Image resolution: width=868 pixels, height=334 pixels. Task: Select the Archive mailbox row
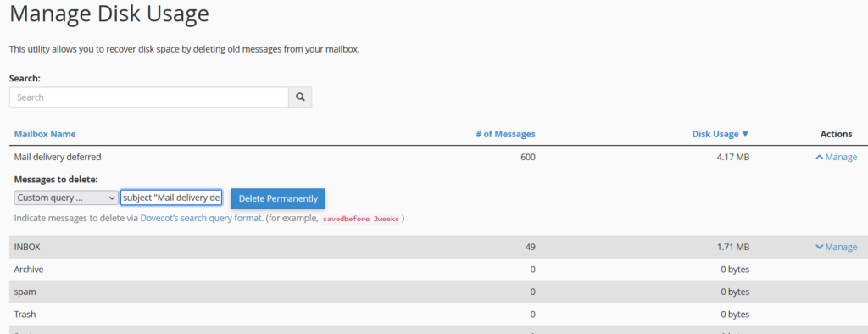[x=434, y=270]
